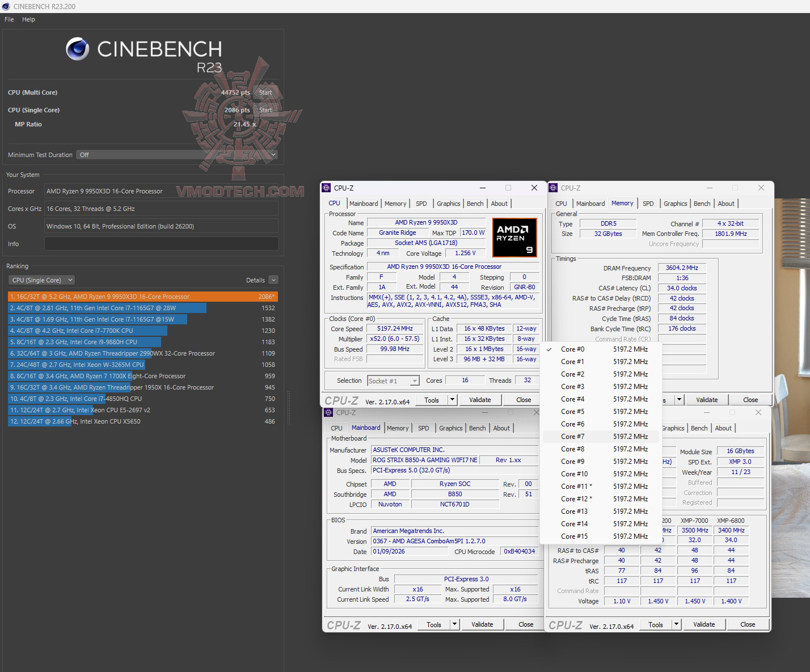Close the CPU-Z Memory window via X
Image resolution: width=810 pixels, height=672 pixels.
point(761,188)
